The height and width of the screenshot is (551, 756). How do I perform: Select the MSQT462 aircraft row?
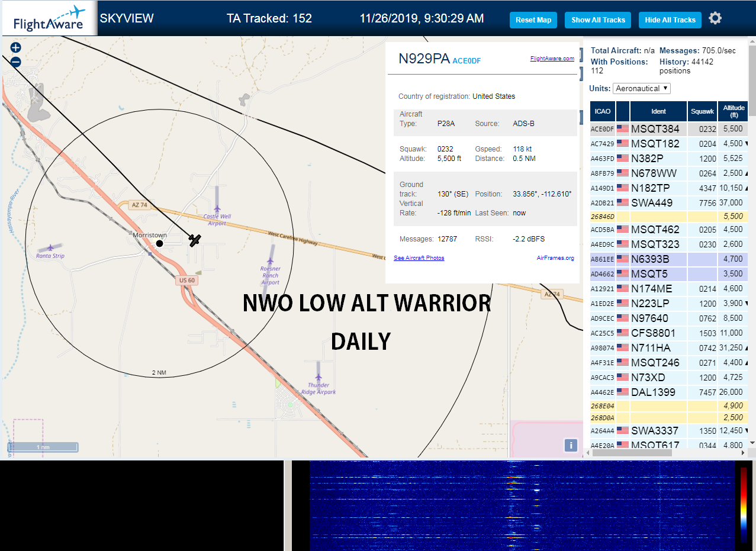coord(669,229)
